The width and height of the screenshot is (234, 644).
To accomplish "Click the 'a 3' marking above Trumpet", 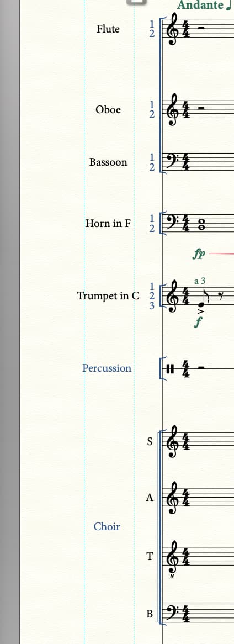I will point(200,281).
